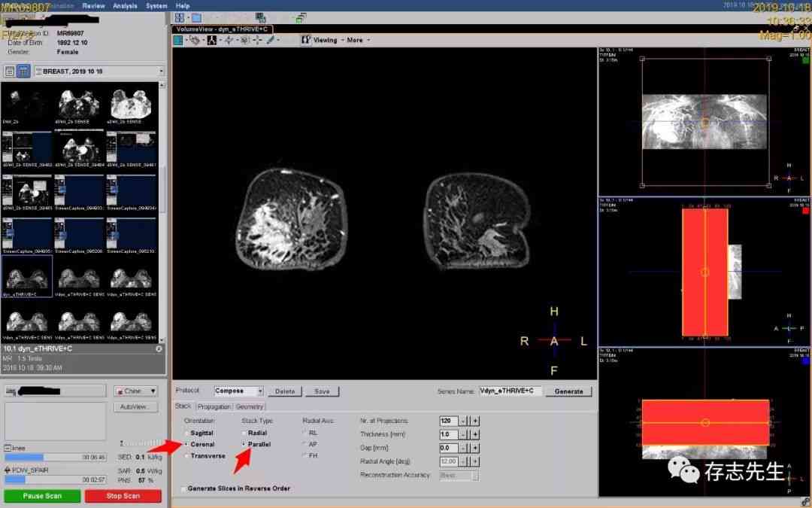The width and height of the screenshot is (812, 508).
Task: Switch to the Geometry tab
Action: pos(249,407)
